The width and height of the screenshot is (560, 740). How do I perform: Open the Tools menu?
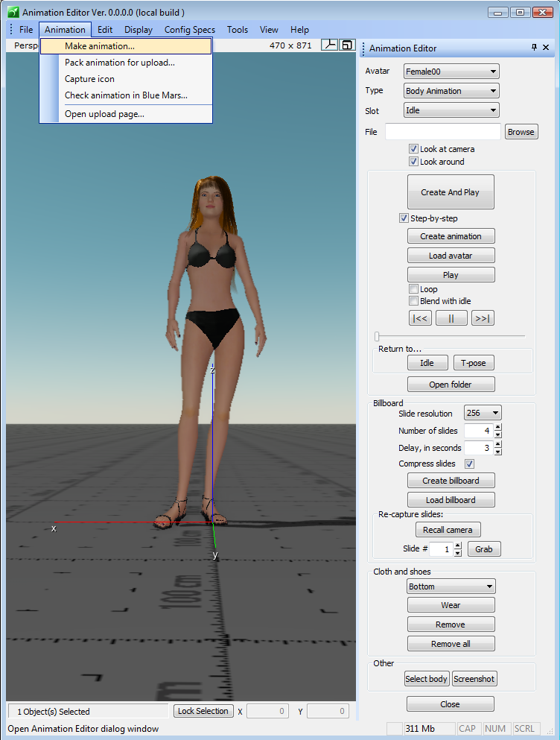238,30
